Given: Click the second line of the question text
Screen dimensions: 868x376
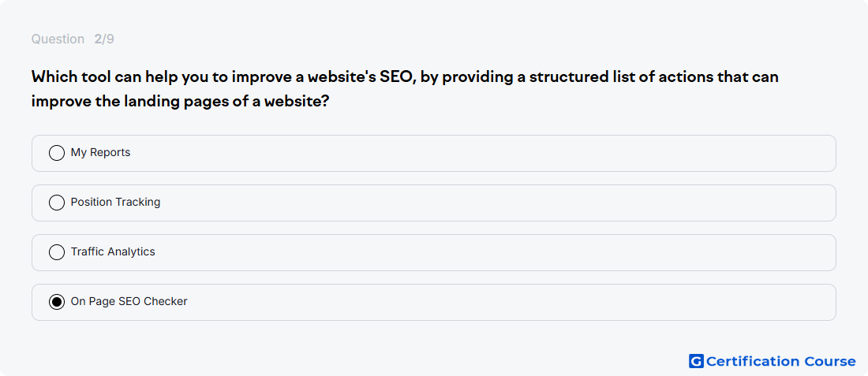Looking at the screenshot, I should coord(180,102).
